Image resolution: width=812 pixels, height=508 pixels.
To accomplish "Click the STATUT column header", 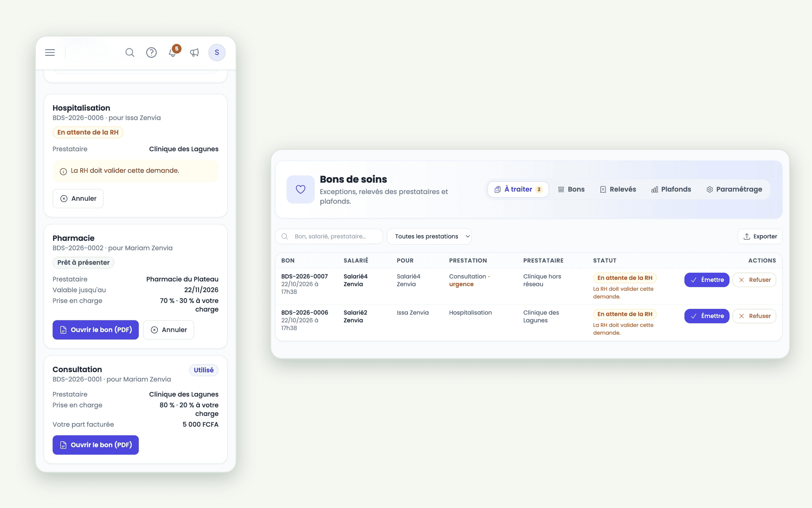I will (x=605, y=261).
